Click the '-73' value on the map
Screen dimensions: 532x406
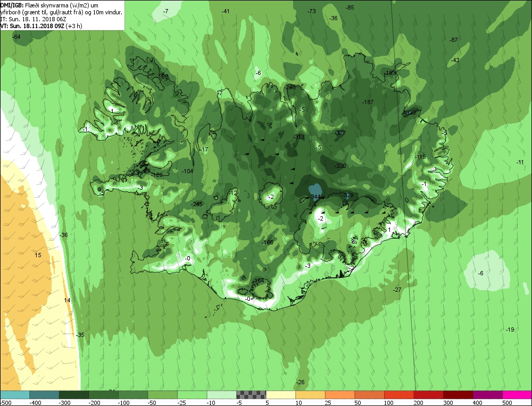[311, 11]
